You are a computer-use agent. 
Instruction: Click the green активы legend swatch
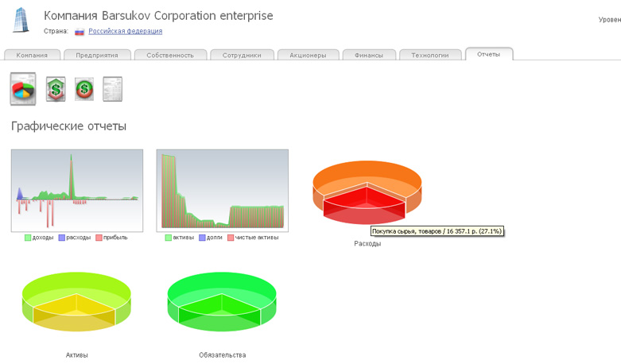(x=169, y=238)
